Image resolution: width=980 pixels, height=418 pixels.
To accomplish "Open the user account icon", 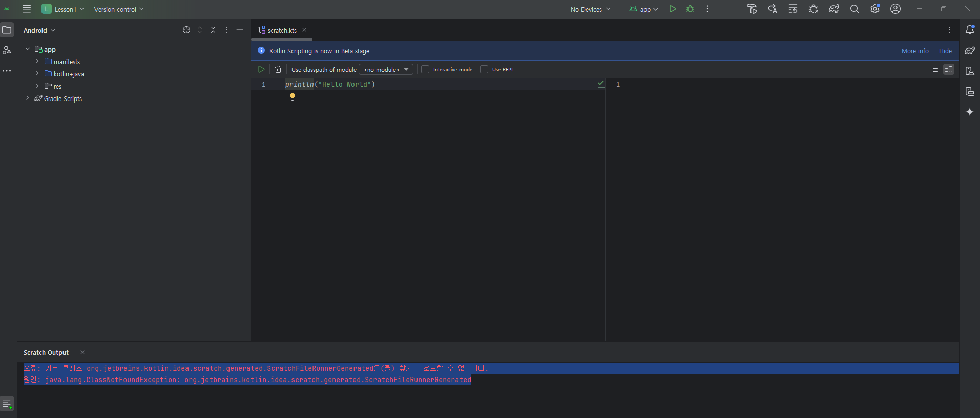I will 895,9.
